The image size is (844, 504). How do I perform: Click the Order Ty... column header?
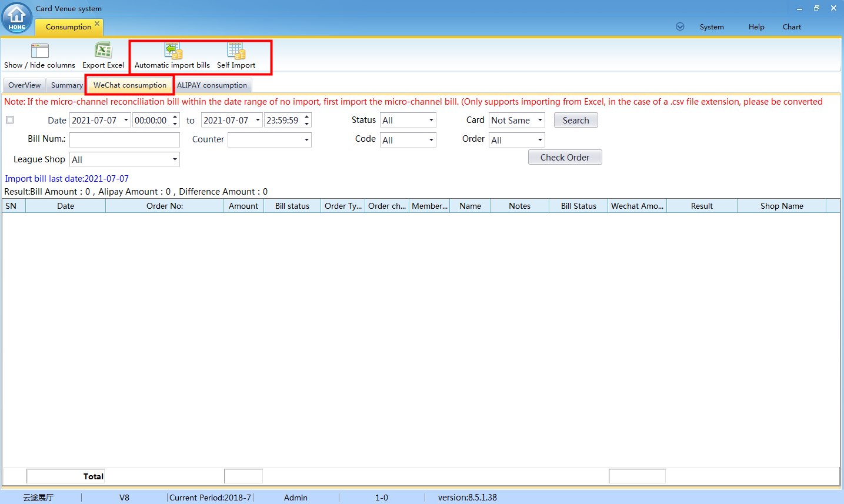coord(343,206)
